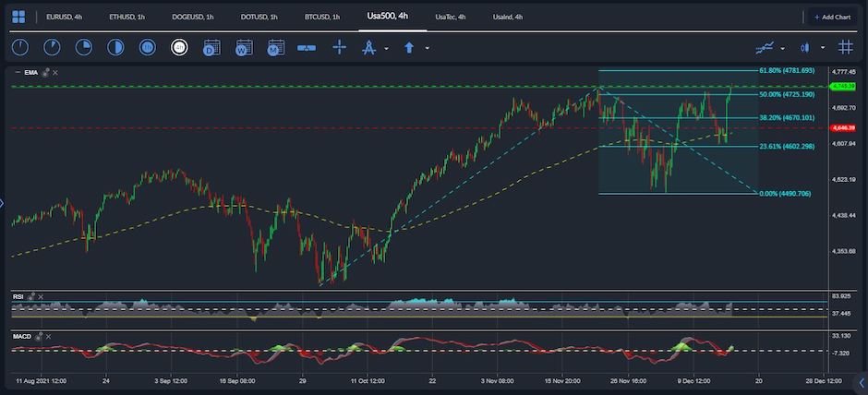Select the monthly calendar timeframe icon
868x395 pixels.
[x=276, y=48]
